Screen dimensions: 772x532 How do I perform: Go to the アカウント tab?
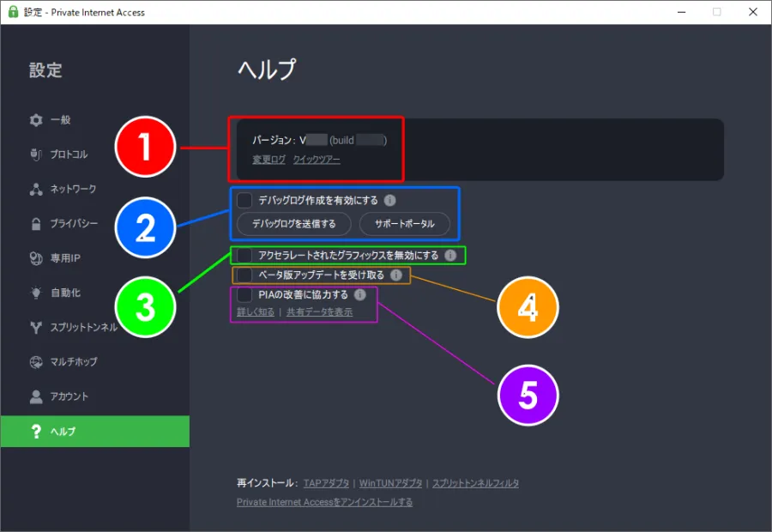tap(95, 396)
